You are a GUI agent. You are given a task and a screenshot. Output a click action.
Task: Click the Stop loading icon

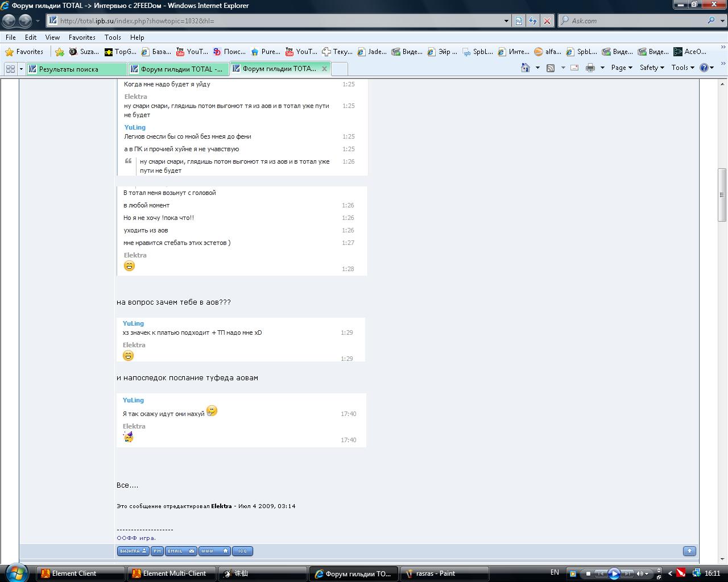pos(547,21)
